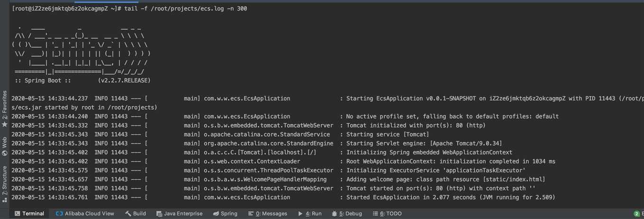Click the Messages lines icon
Viewport: 644px width, 219px height.
251,214
